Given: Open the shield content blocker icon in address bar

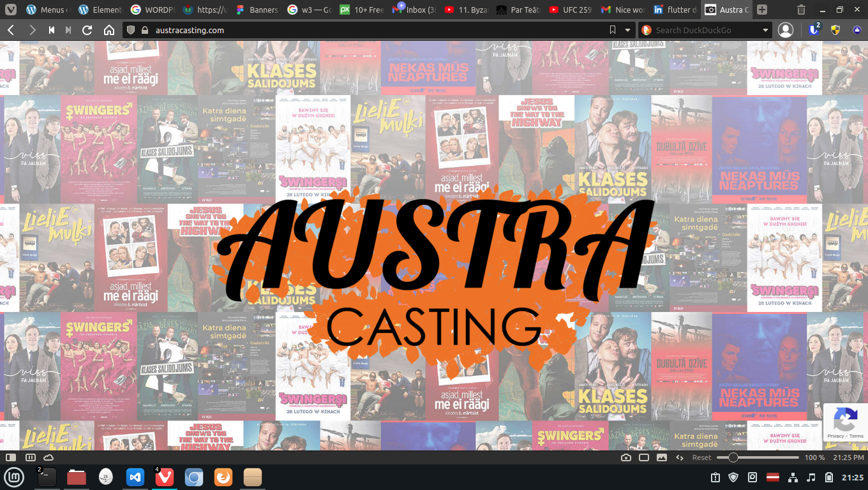Looking at the screenshot, I should [131, 30].
